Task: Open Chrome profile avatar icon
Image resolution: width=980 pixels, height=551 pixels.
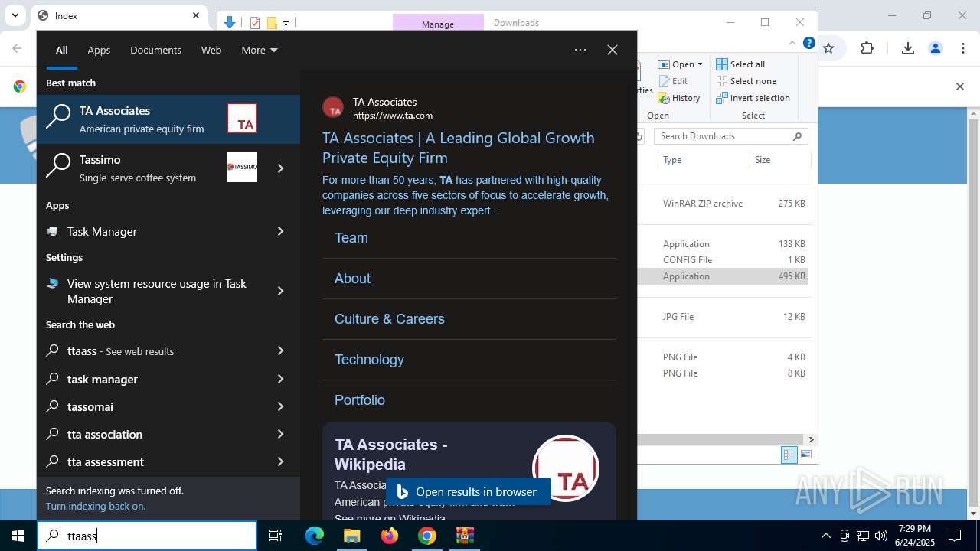Action: click(935, 48)
